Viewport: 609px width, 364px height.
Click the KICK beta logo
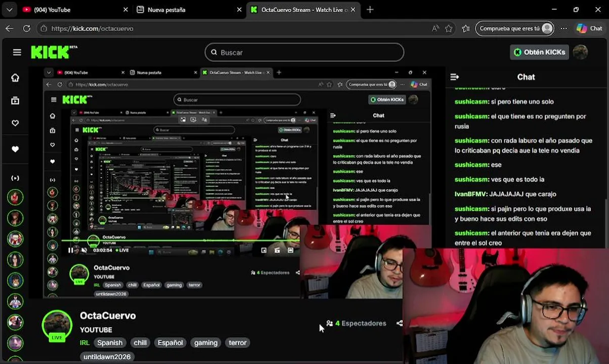pos(54,52)
